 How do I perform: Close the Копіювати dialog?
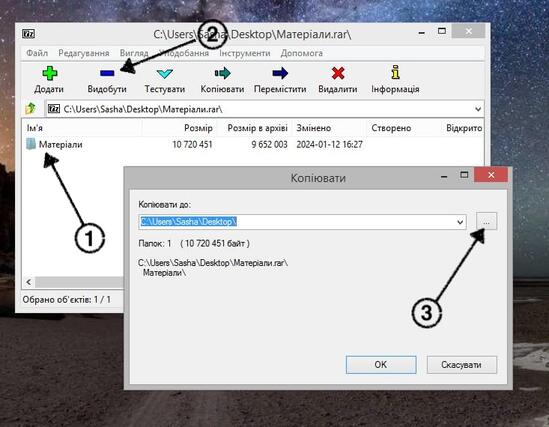click(491, 175)
